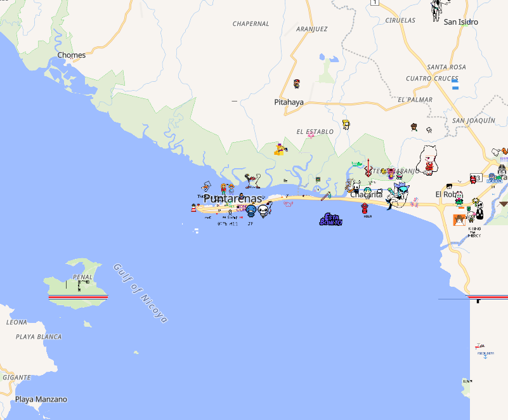Click the brown triangle pixel art
Viewport: 508px width, 420px height.
(503, 204)
